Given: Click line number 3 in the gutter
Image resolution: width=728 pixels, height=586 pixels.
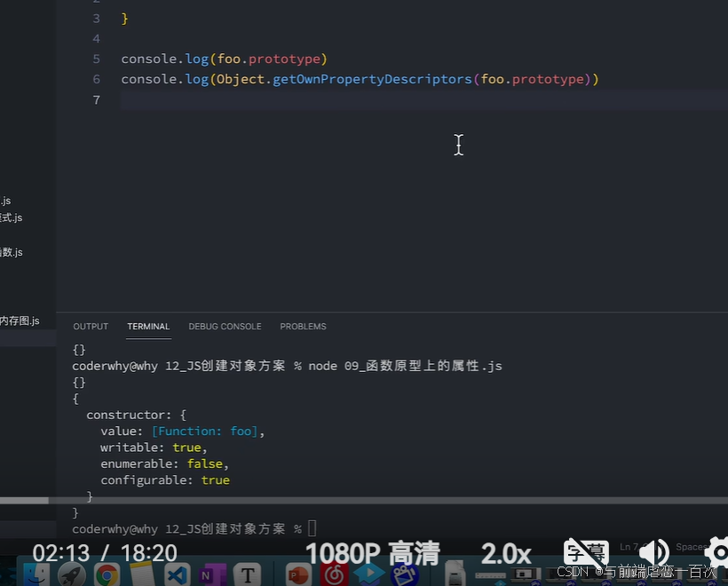Looking at the screenshot, I should pyautogui.click(x=96, y=19).
